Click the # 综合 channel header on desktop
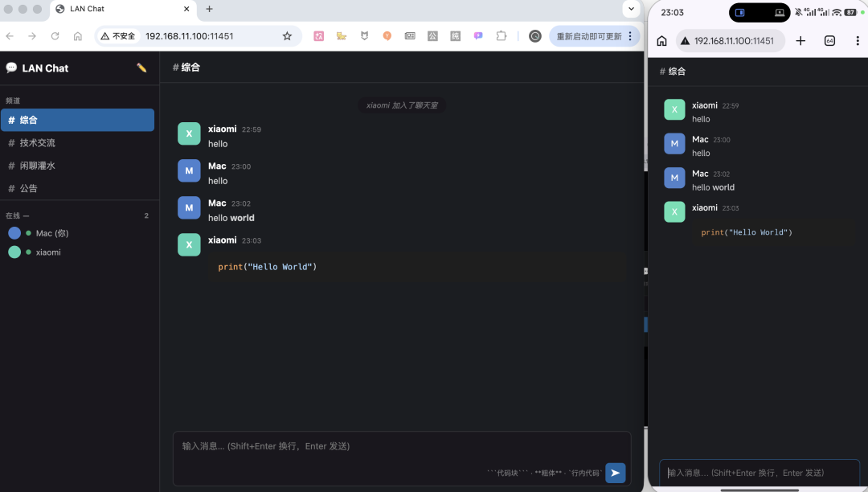Viewport: 868px width, 492px height. click(186, 68)
